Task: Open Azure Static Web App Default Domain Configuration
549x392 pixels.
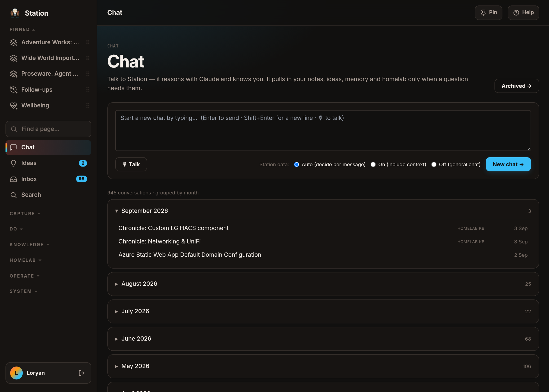Action: [323, 255]
